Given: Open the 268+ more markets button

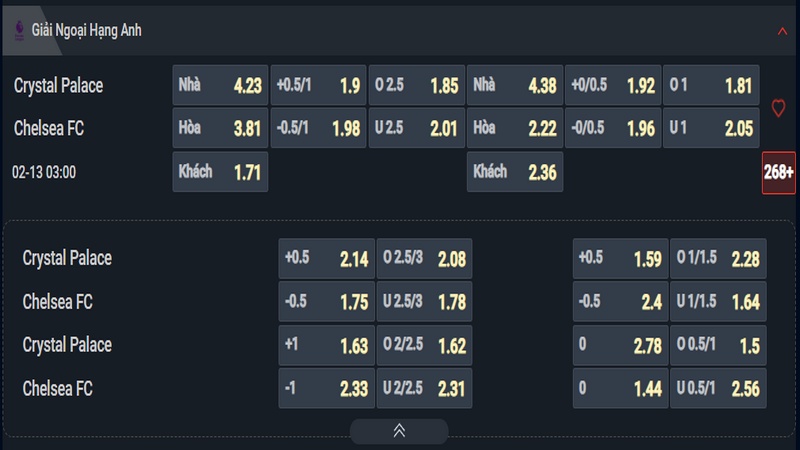Looking at the screenshot, I should tap(779, 172).
